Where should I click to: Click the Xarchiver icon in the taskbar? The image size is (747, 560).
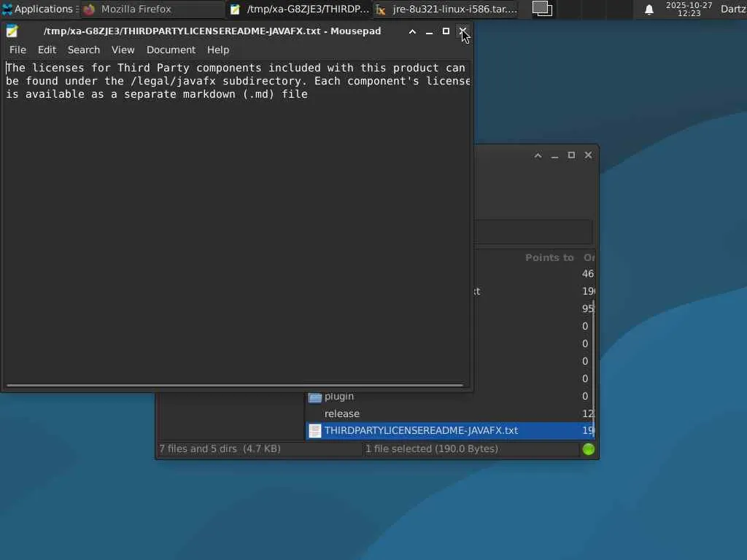point(381,9)
